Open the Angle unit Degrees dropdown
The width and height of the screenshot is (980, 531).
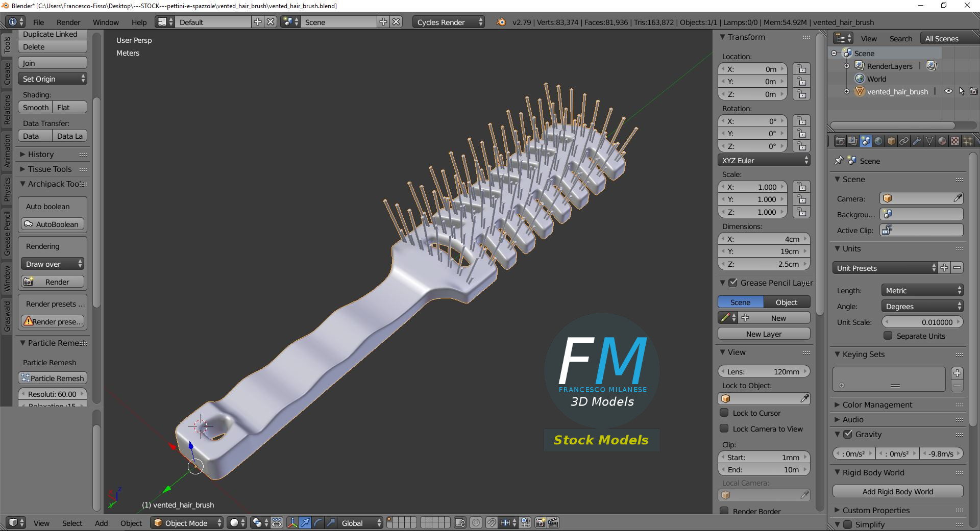click(x=922, y=306)
